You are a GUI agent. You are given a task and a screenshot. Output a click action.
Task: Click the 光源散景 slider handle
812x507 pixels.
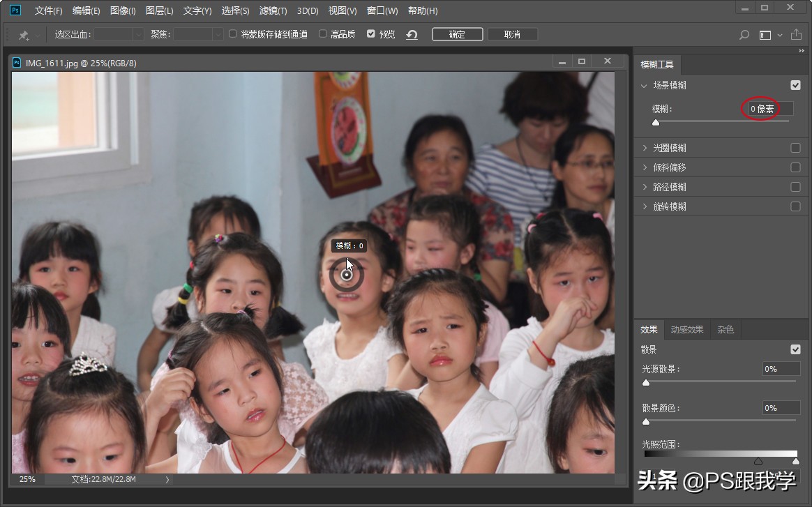[646, 382]
